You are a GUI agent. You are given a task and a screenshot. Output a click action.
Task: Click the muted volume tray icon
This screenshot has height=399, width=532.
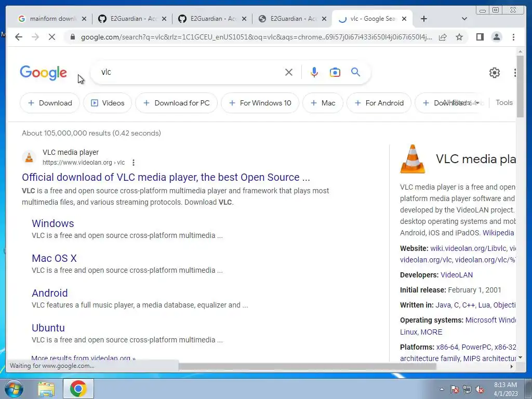pos(480,389)
